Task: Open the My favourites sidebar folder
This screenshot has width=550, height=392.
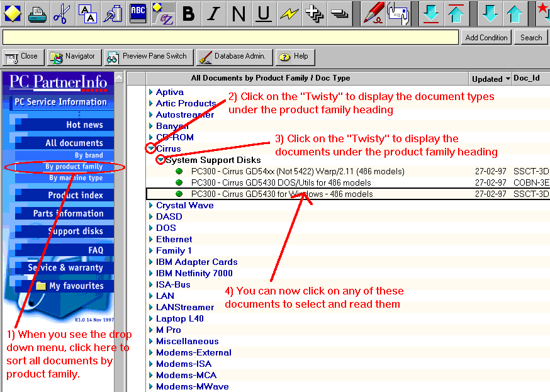Action: click(x=76, y=286)
